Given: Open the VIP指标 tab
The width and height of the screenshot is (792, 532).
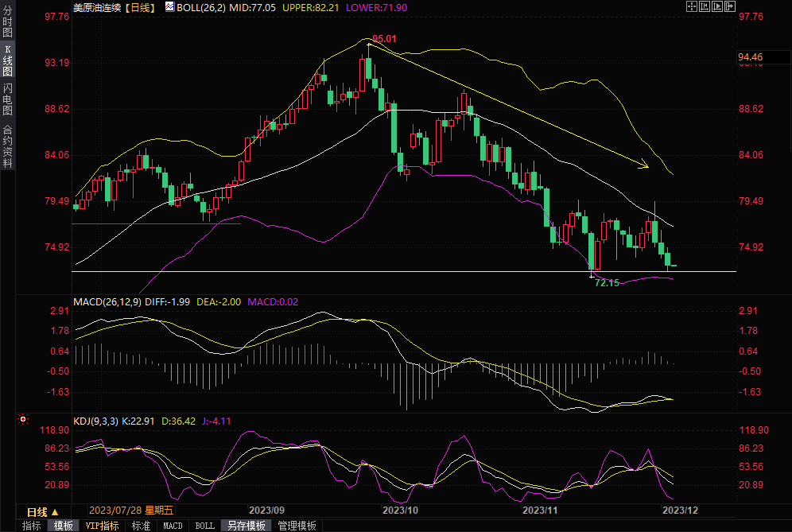Looking at the screenshot, I should coord(102,526).
